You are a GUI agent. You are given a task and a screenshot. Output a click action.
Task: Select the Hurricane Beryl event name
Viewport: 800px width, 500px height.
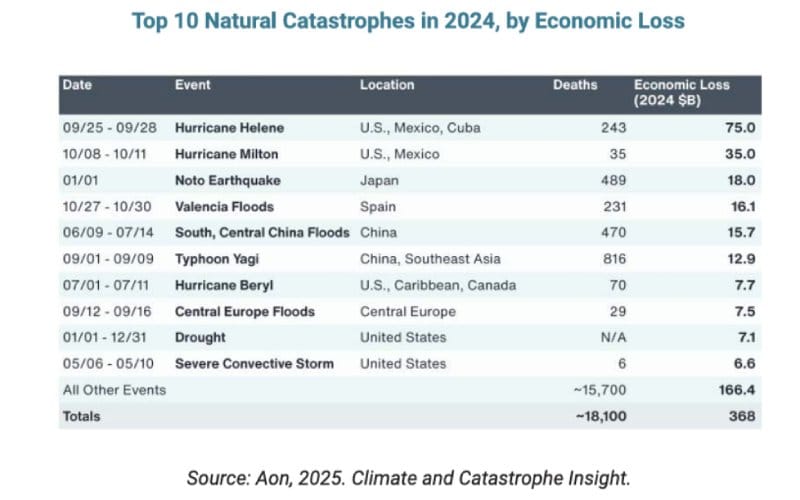coord(225,285)
